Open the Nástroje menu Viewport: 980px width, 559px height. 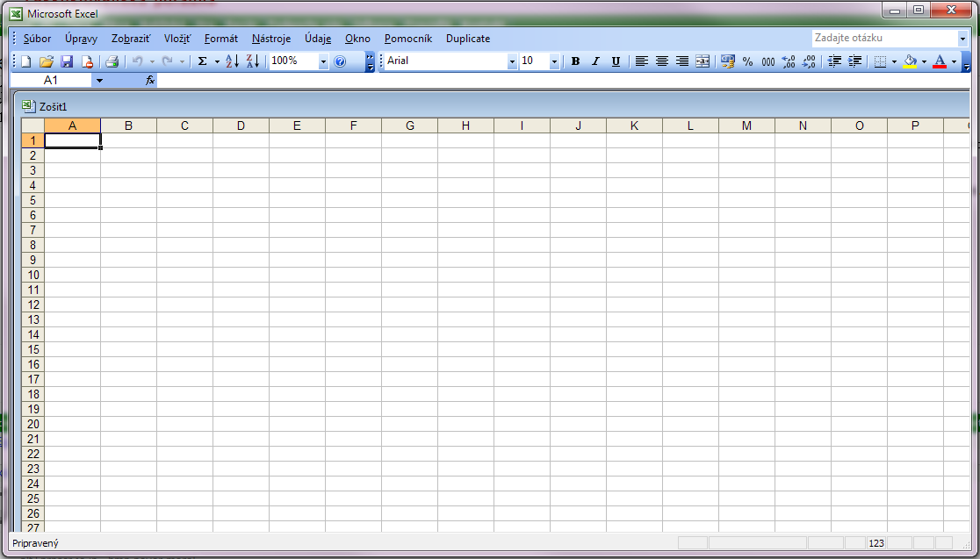(271, 39)
